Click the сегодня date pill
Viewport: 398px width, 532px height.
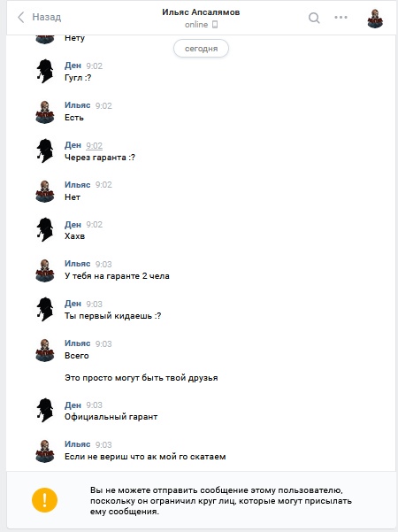click(201, 49)
